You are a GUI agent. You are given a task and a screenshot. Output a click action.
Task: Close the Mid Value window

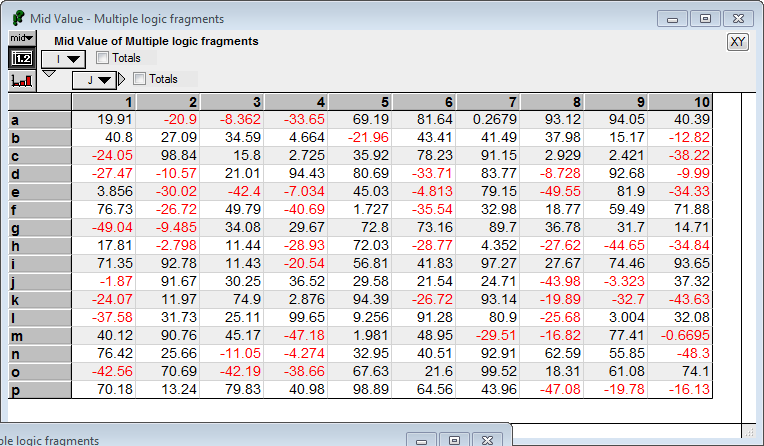[x=738, y=19]
